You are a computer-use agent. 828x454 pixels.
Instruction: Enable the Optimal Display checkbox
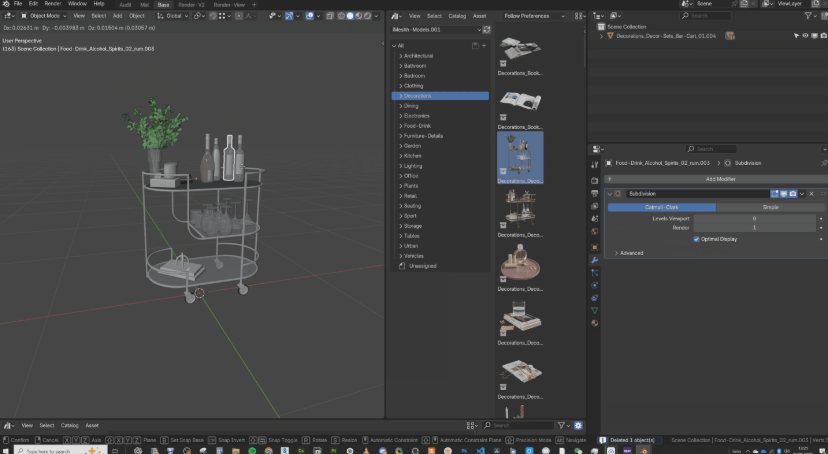(x=696, y=239)
